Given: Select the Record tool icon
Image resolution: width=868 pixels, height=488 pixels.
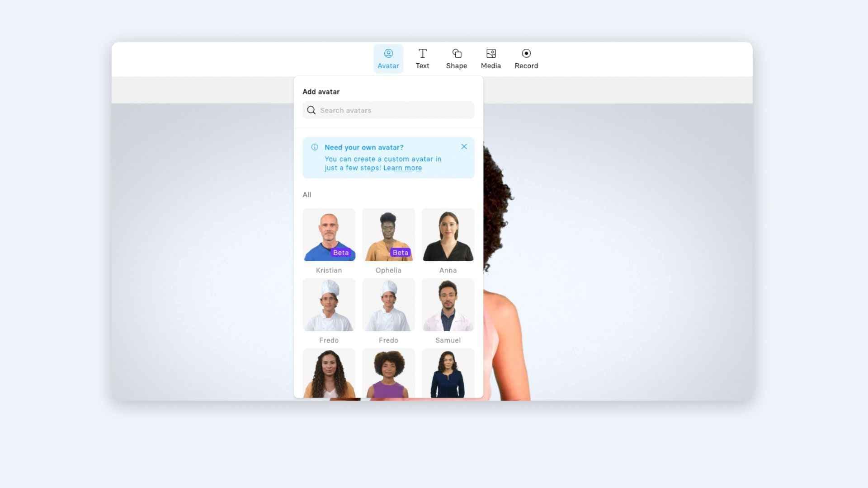Looking at the screenshot, I should click(x=526, y=53).
